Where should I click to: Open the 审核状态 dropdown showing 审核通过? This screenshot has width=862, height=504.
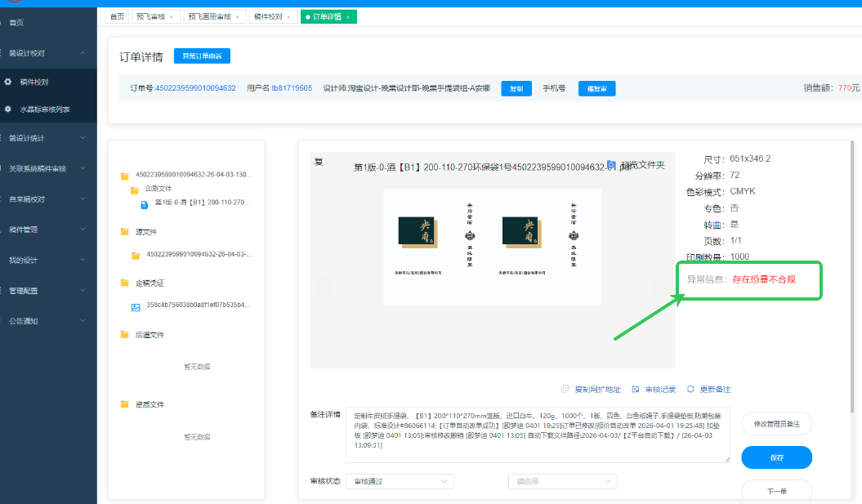pos(400,481)
